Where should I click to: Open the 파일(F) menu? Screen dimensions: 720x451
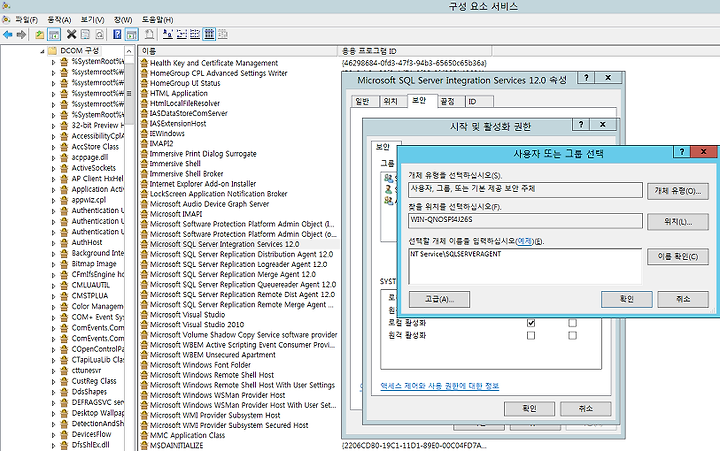point(26,20)
